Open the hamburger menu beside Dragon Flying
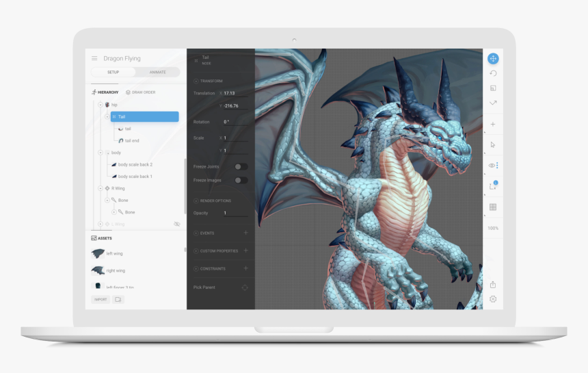This screenshot has height=373, width=588. click(94, 58)
